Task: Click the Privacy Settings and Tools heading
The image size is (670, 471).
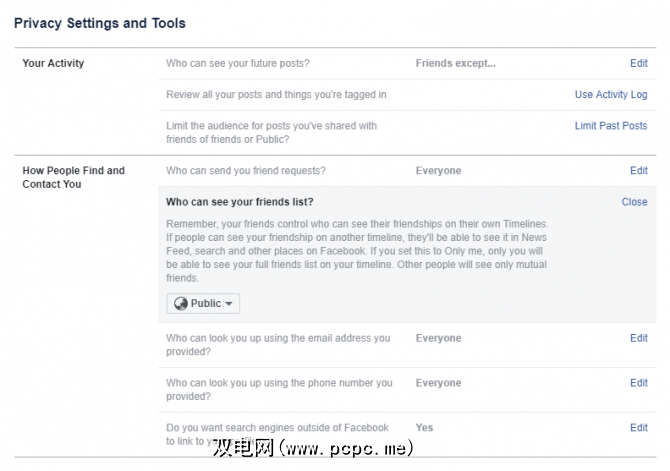Action: coord(99,23)
